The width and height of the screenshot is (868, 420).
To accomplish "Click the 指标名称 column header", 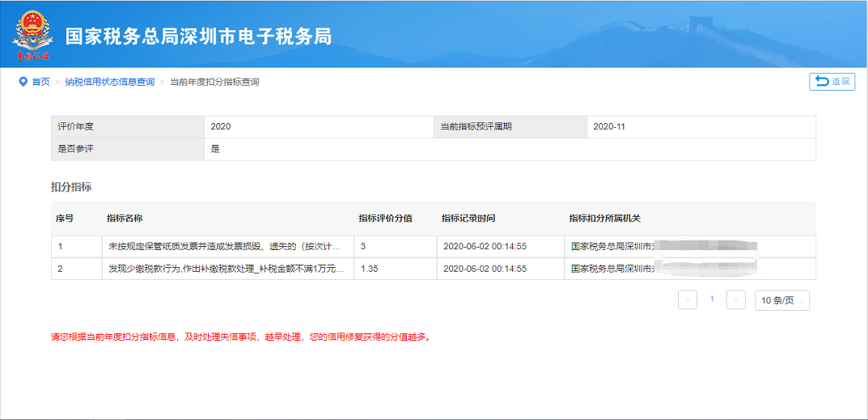I will tap(125, 218).
